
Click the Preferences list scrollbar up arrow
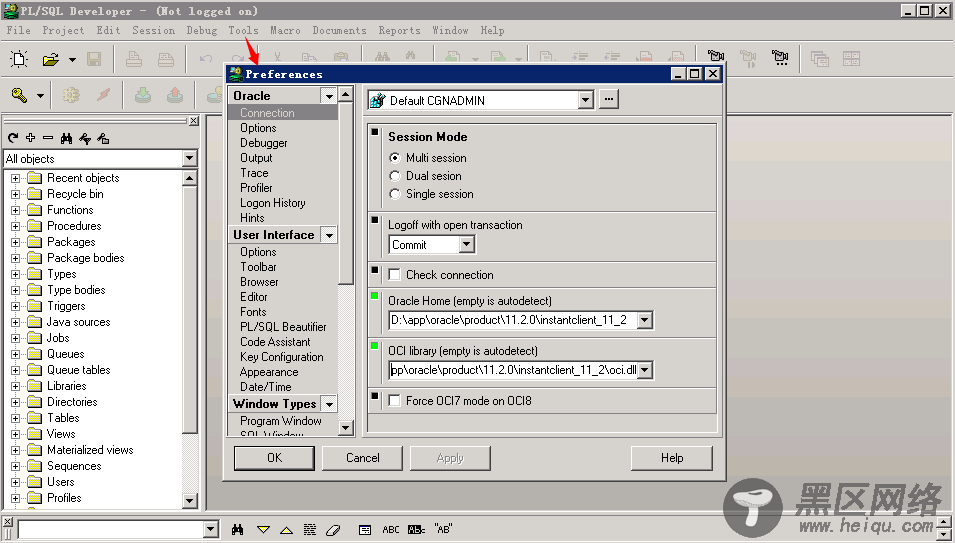click(346, 94)
